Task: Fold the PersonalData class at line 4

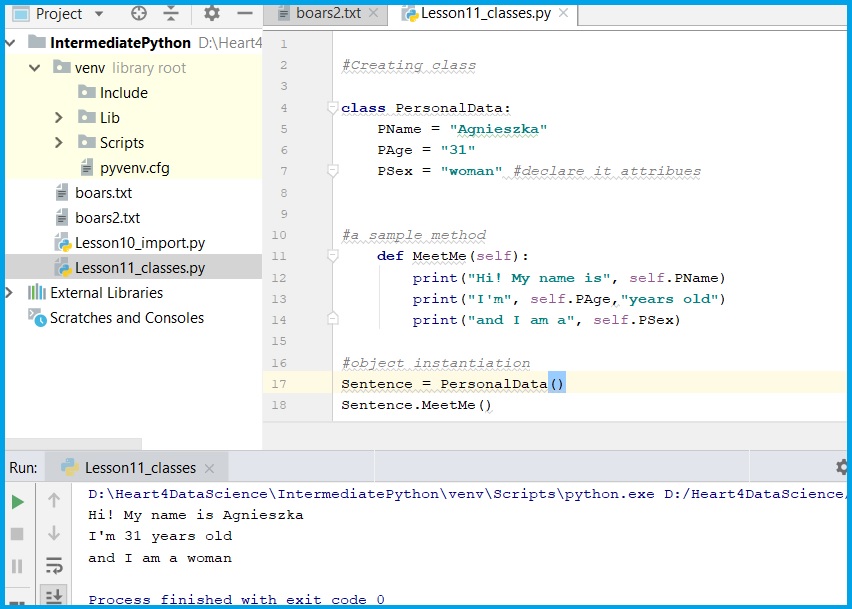Action: tap(333, 108)
